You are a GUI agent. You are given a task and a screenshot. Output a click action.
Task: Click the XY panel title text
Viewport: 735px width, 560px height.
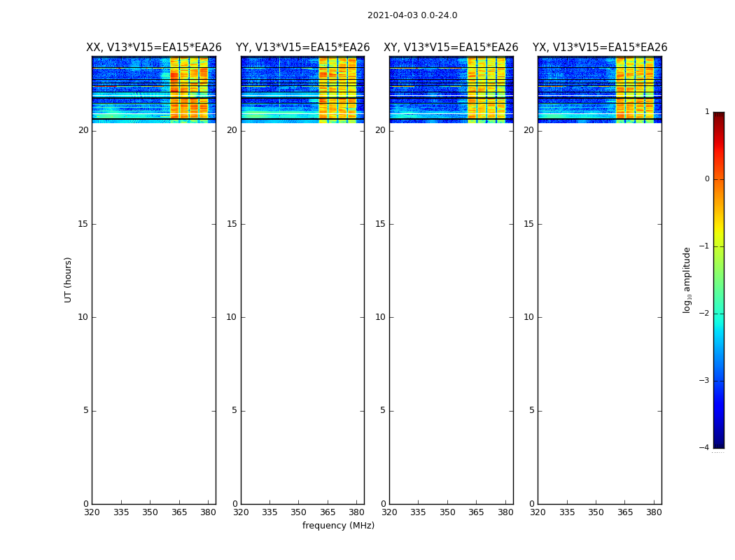pyautogui.click(x=451, y=48)
